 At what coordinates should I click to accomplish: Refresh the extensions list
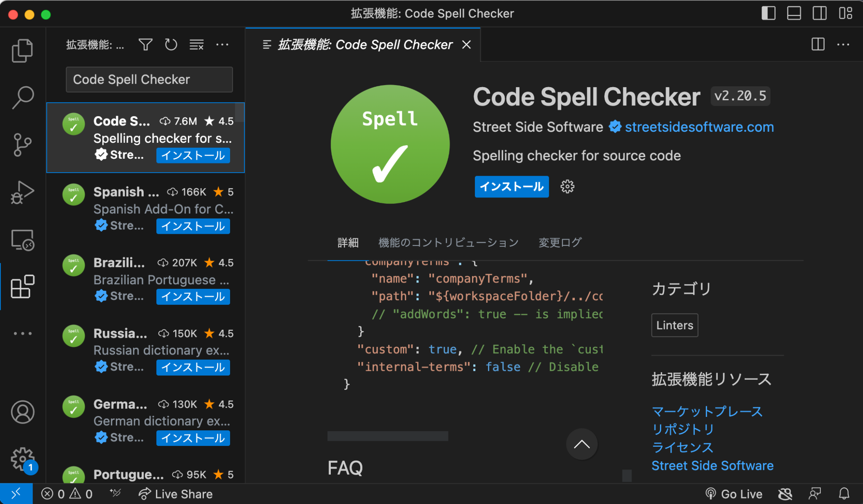click(171, 44)
